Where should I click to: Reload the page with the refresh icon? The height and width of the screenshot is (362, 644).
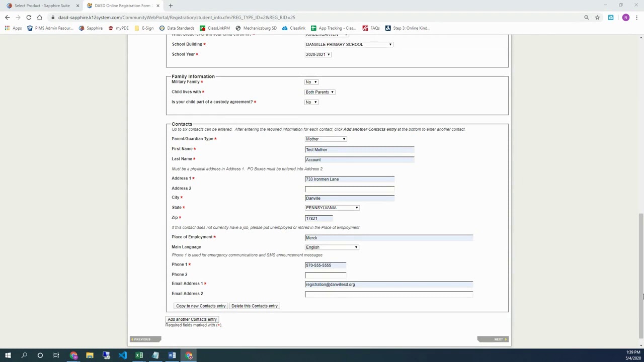point(29,18)
